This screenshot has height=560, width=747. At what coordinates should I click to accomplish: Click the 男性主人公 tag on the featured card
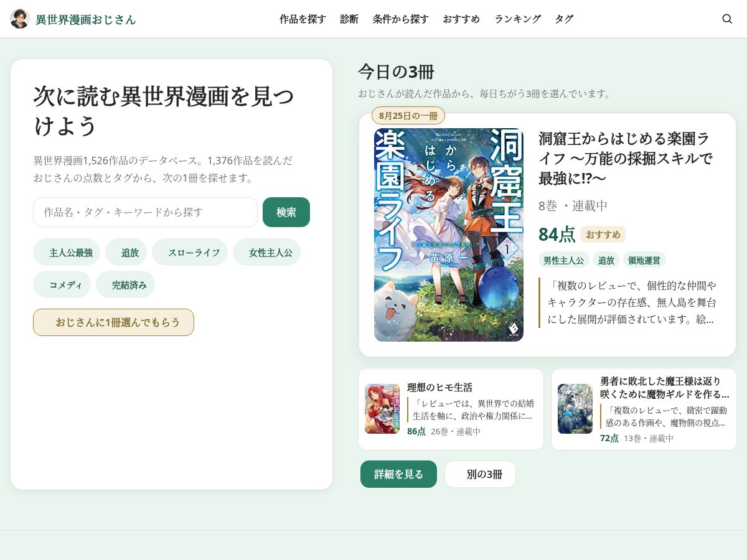564,260
